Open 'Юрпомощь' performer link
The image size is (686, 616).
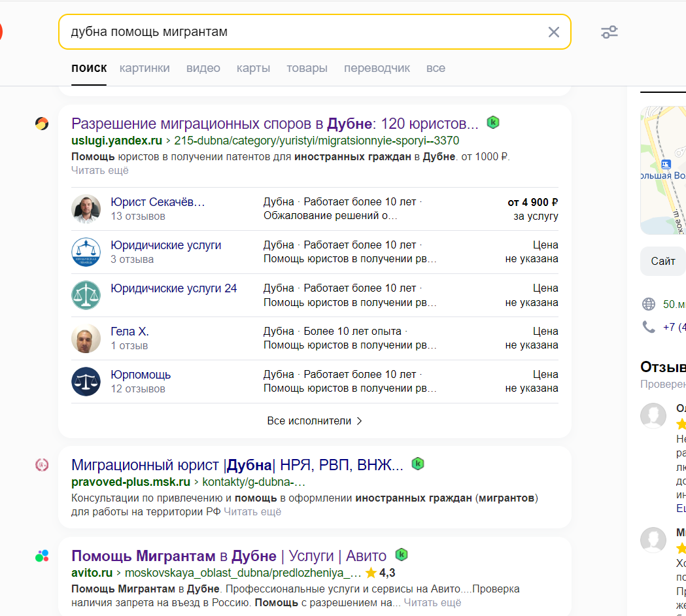coord(141,375)
